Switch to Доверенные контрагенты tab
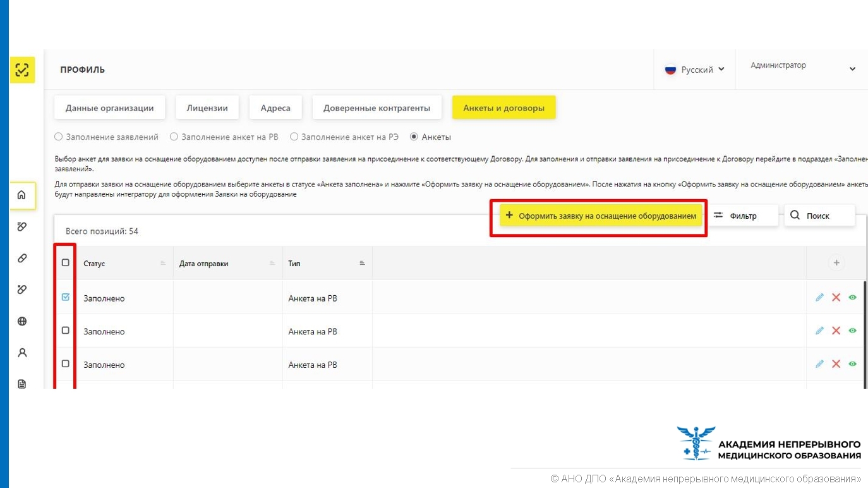Viewport: 868px width, 488px height. click(x=377, y=107)
